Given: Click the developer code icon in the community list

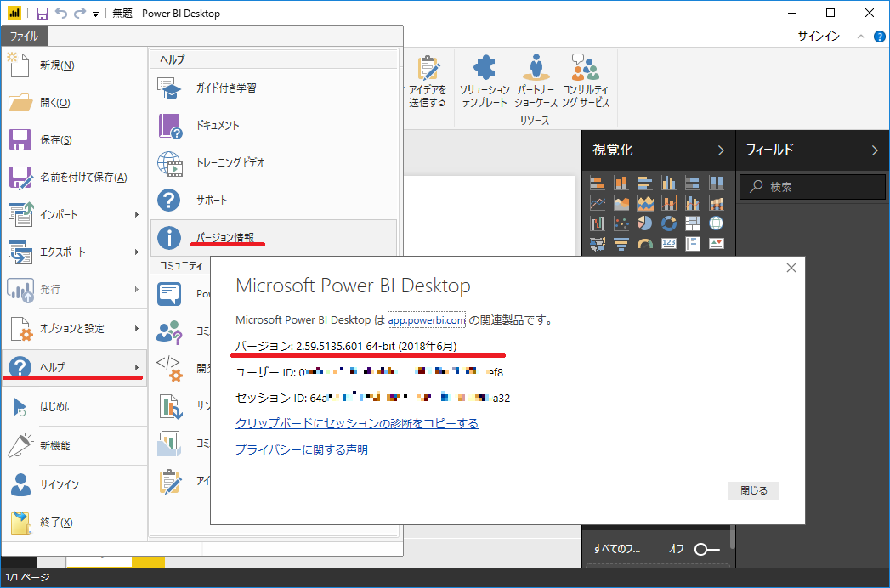Looking at the screenshot, I should [x=168, y=368].
